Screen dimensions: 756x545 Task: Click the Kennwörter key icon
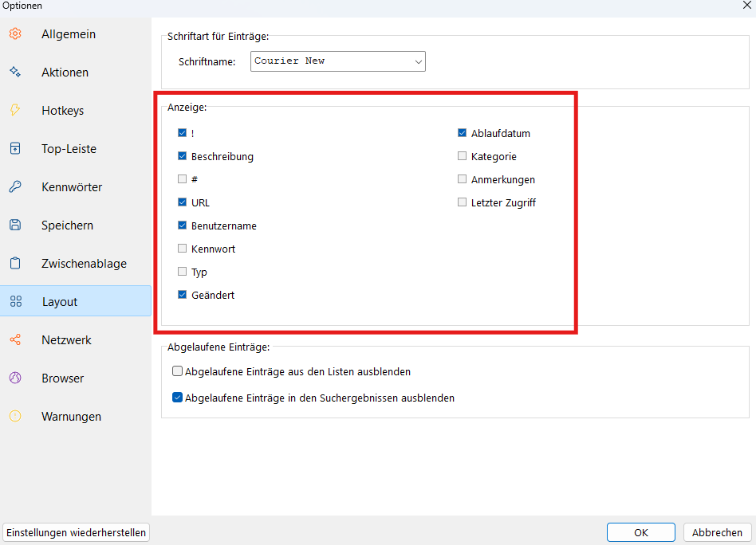click(x=15, y=186)
